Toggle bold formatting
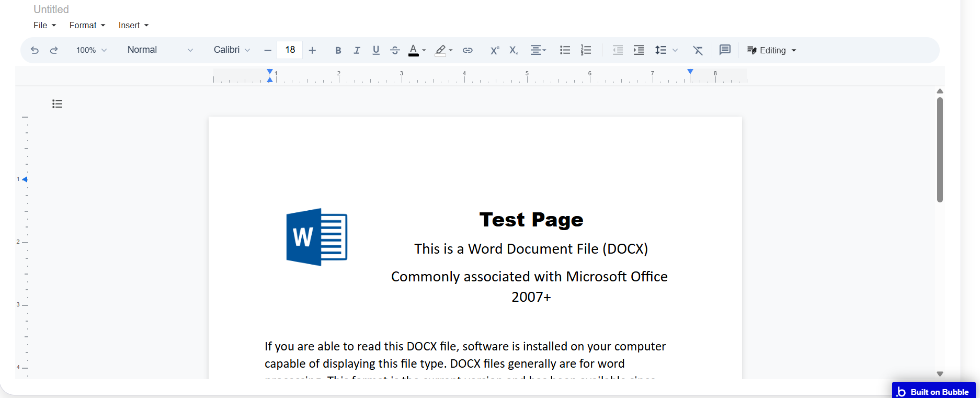980x398 pixels. click(338, 50)
